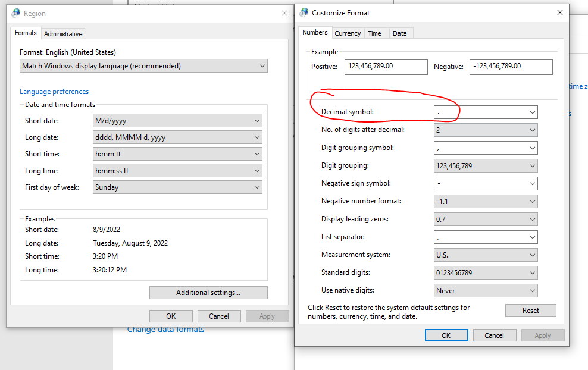Expand the Short date format dropdown
The width and height of the screenshot is (588, 370).
click(177, 121)
